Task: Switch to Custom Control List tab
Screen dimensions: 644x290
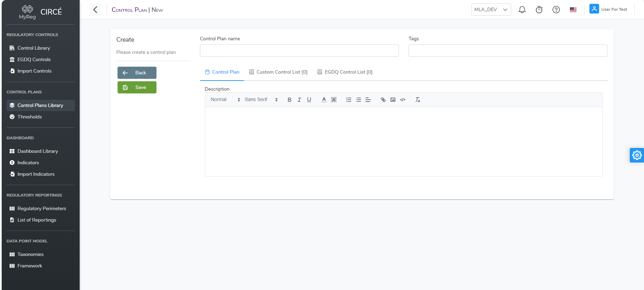Action: [x=278, y=72]
